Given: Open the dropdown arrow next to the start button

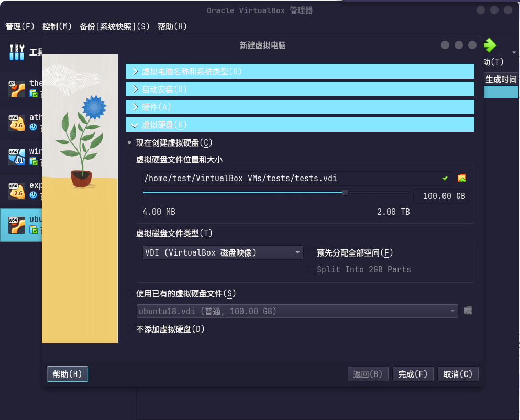Looking at the screenshot, I should coord(514,52).
